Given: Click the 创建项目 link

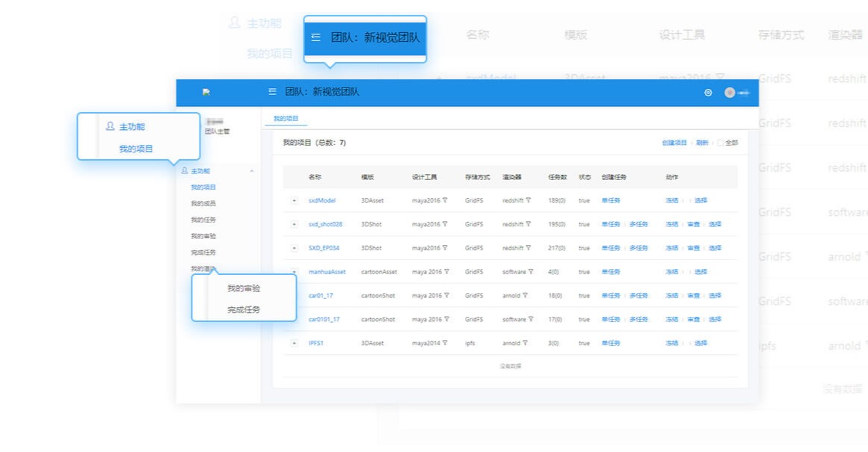Looking at the screenshot, I should click(x=674, y=143).
